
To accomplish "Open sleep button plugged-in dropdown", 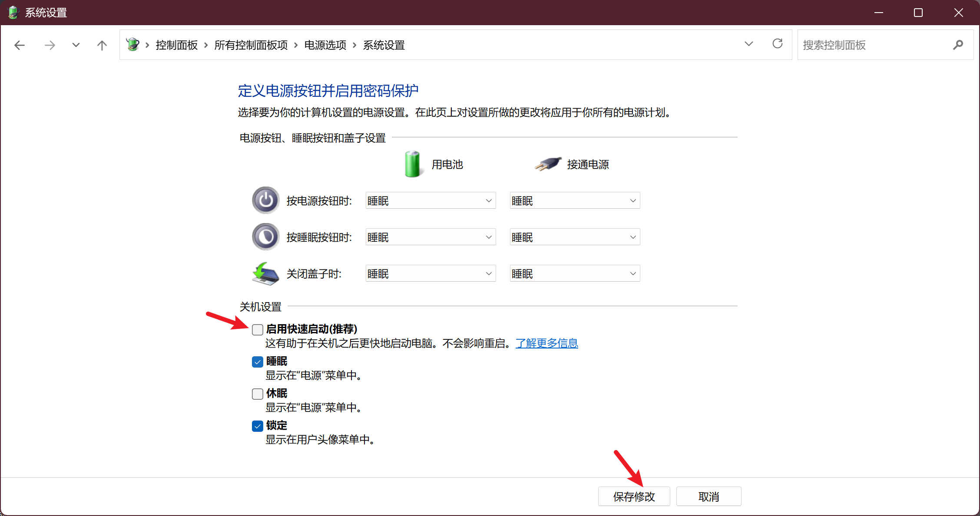I will point(574,237).
